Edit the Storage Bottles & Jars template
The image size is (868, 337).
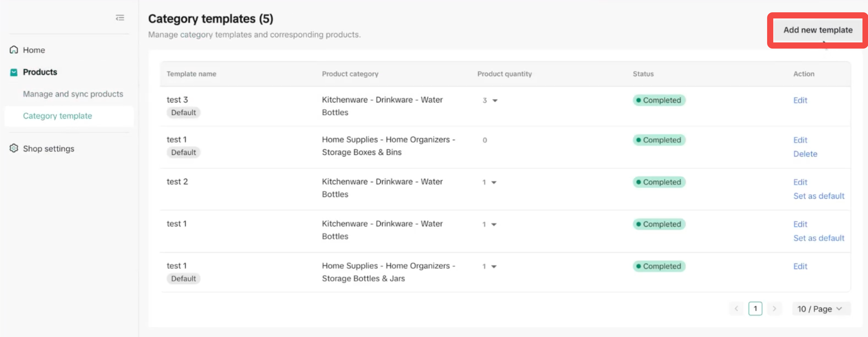[x=800, y=267]
